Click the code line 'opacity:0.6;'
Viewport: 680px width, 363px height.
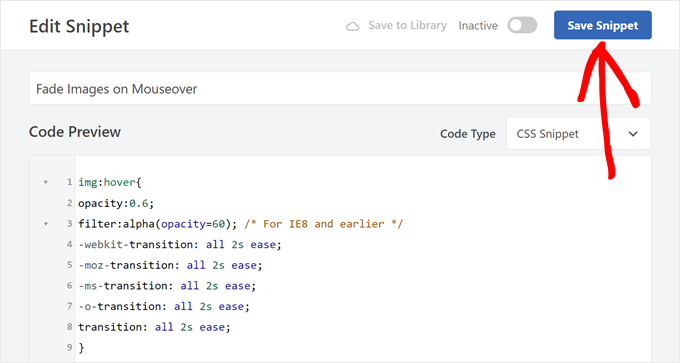point(116,203)
